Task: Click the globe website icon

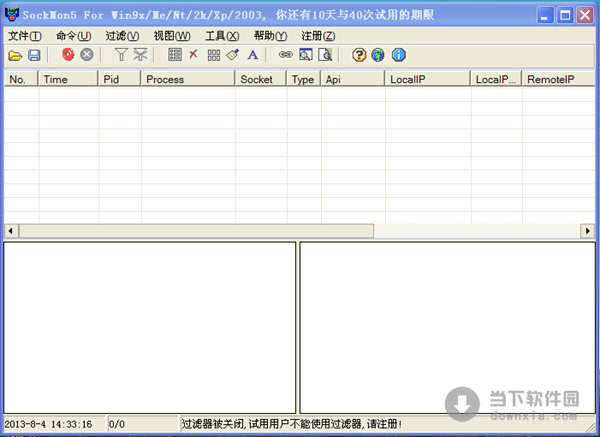Action: coord(378,55)
